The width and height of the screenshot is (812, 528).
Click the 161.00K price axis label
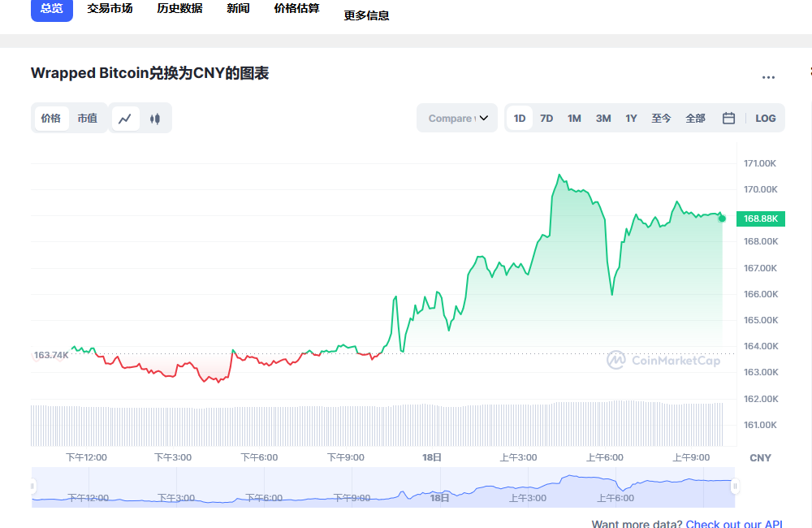(760, 425)
